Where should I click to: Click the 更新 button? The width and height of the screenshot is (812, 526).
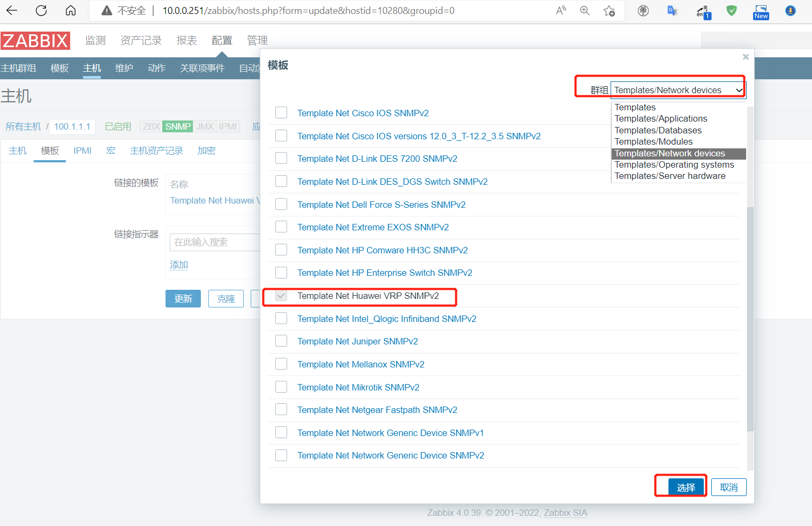183,298
